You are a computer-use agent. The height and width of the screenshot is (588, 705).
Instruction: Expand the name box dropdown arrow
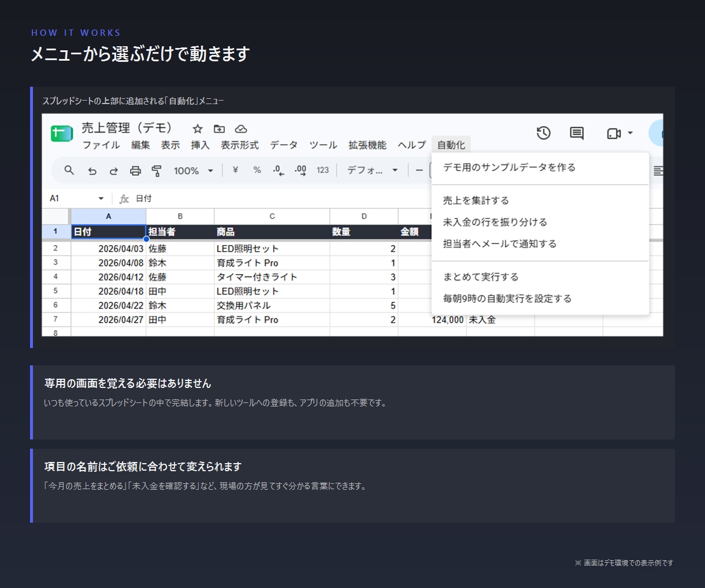(101, 198)
